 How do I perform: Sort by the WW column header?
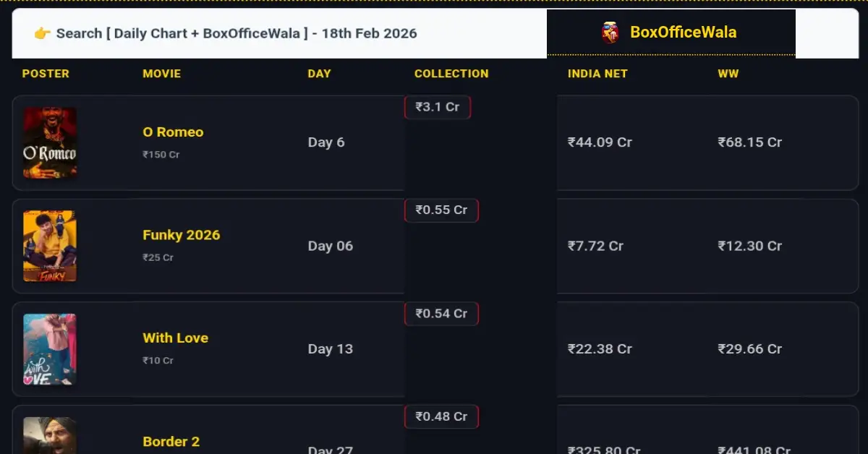pyautogui.click(x=728, y=73)
